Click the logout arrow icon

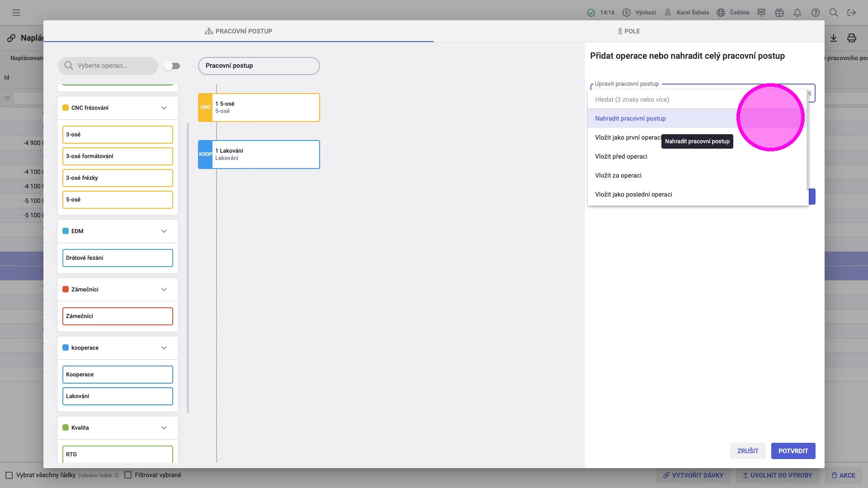(852, 13)
